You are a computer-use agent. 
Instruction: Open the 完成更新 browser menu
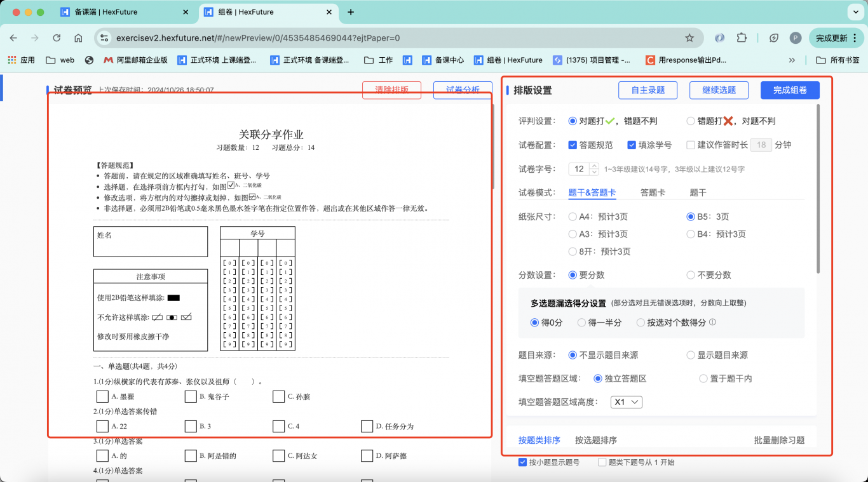(x=836, y=38)
